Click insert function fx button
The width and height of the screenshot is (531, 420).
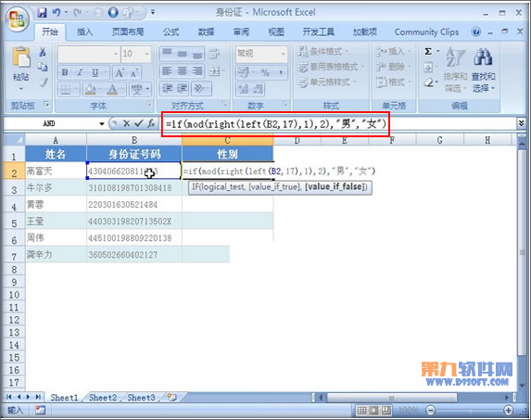coord(151,123)
